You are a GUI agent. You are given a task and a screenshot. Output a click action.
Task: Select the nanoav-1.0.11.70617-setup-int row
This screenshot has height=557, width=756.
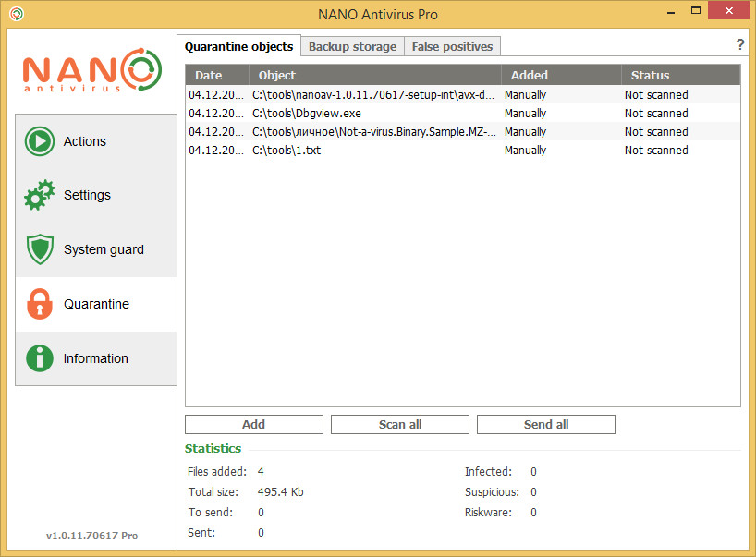pos(463,95)
